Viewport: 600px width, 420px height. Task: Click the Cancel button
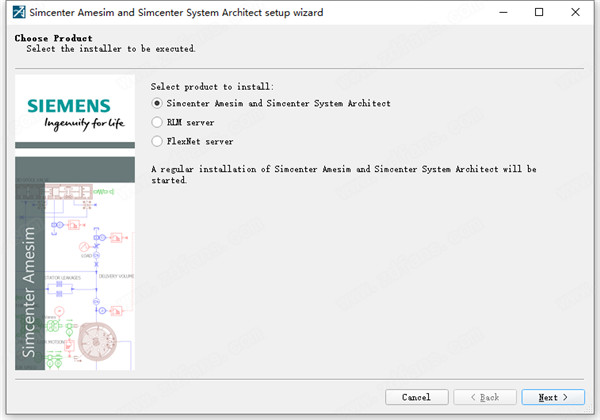(416, 397)
